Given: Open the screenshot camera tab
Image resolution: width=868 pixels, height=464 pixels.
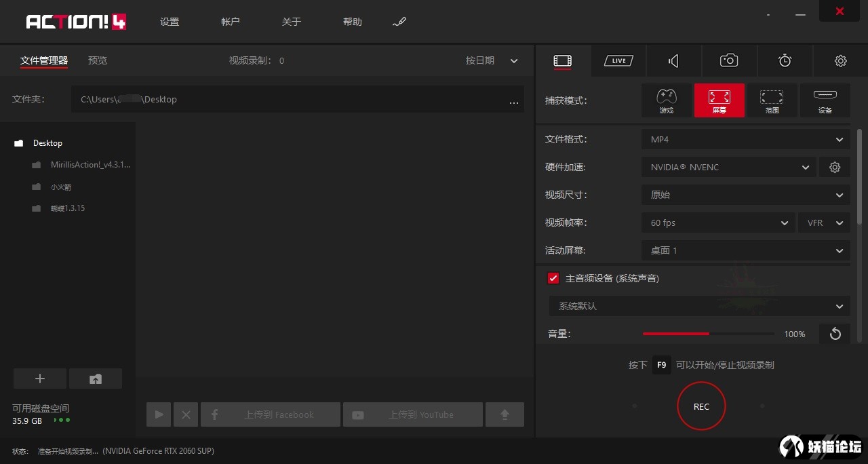Looking at the screenshot, I should click(729, 60).
